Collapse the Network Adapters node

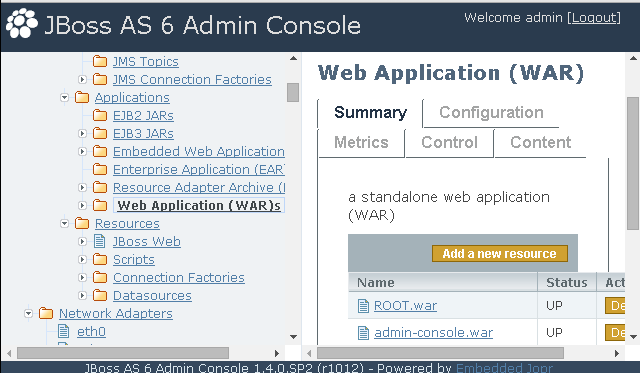click(x=29, y=313)
